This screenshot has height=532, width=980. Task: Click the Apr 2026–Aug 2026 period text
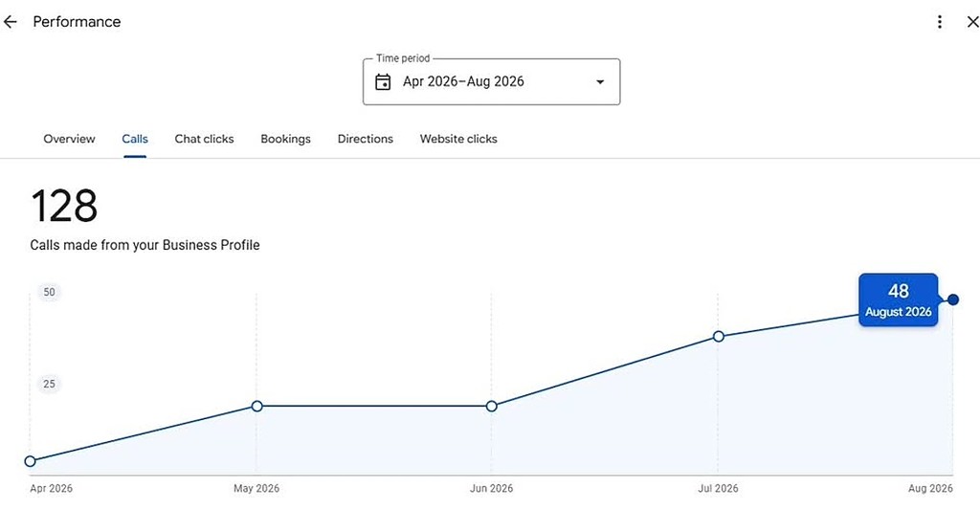pyautogui.click(x=463, y=81)
